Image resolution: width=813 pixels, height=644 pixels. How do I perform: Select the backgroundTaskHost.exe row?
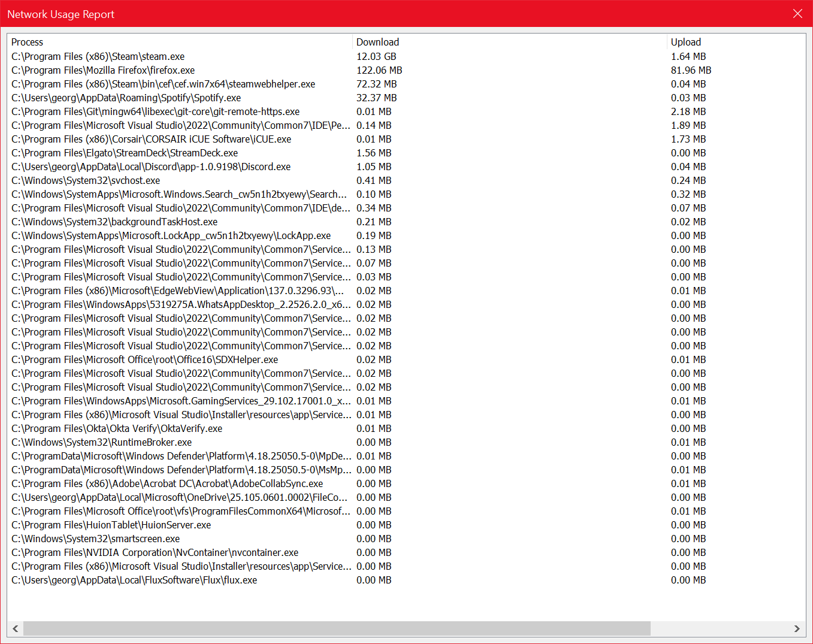(406, 222)
